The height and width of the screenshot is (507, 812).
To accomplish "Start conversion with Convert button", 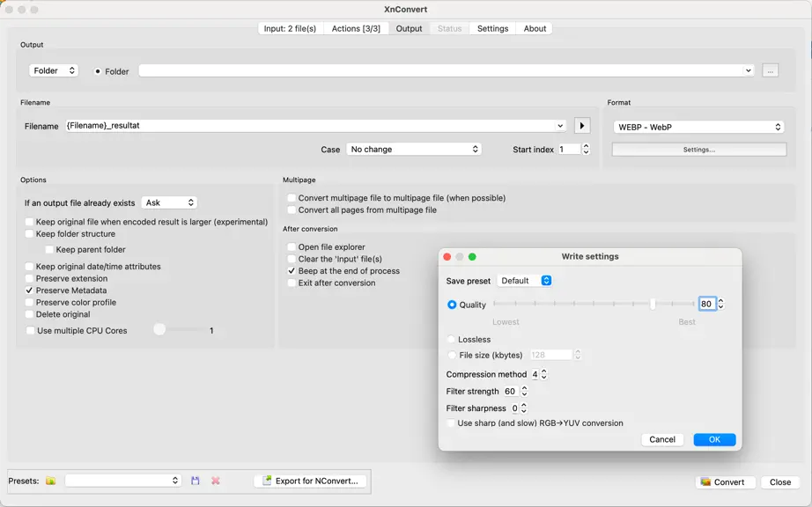I will click(722, 481).
